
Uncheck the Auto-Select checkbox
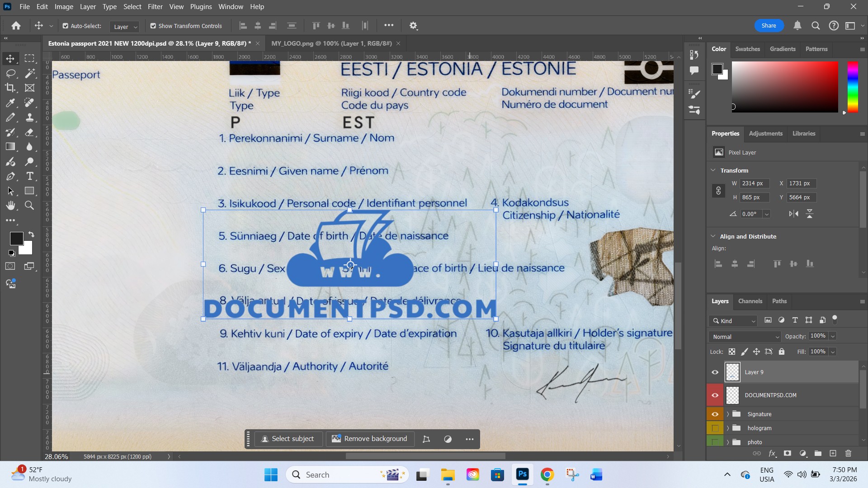(x=66, y=26)
